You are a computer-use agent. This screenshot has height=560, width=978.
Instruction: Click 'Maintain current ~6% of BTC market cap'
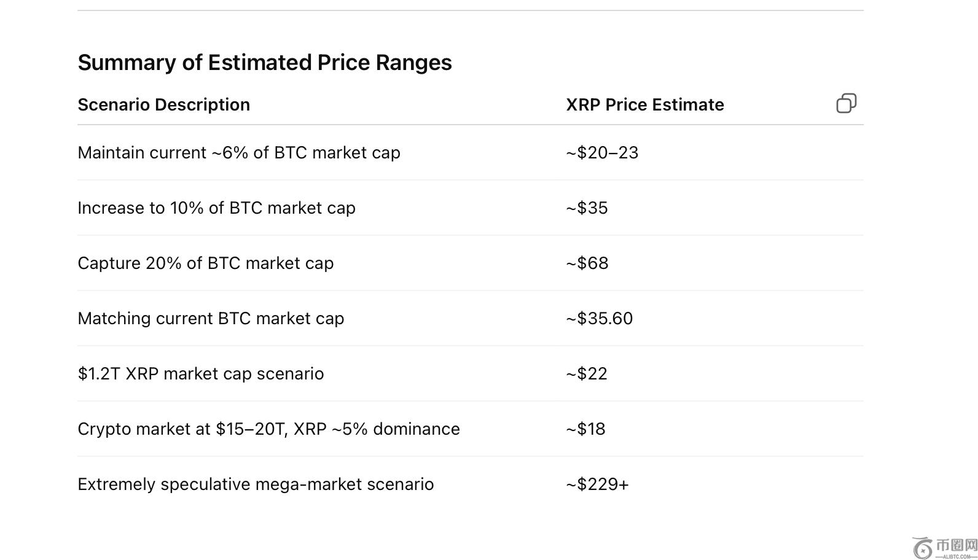[239, 153]
